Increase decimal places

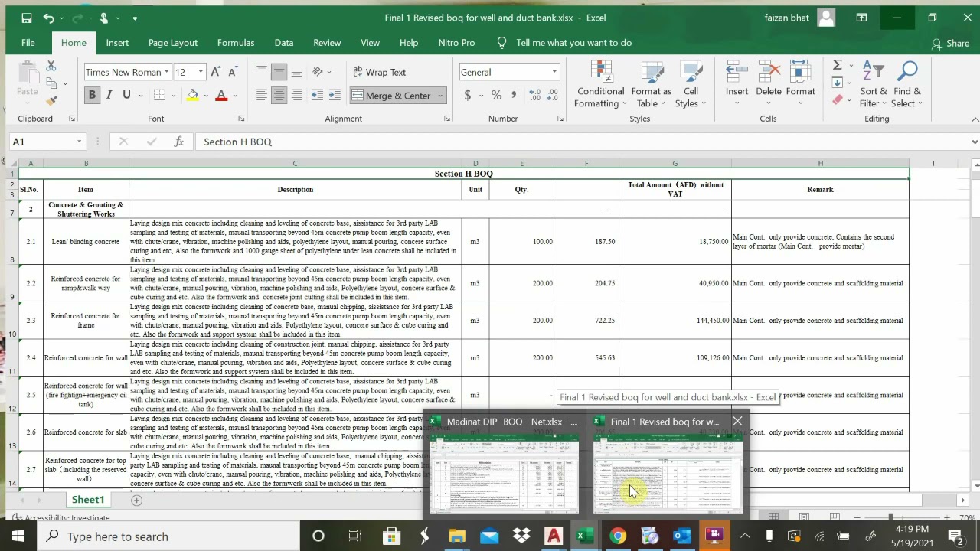pyautogui.click(x=534, y=95)
